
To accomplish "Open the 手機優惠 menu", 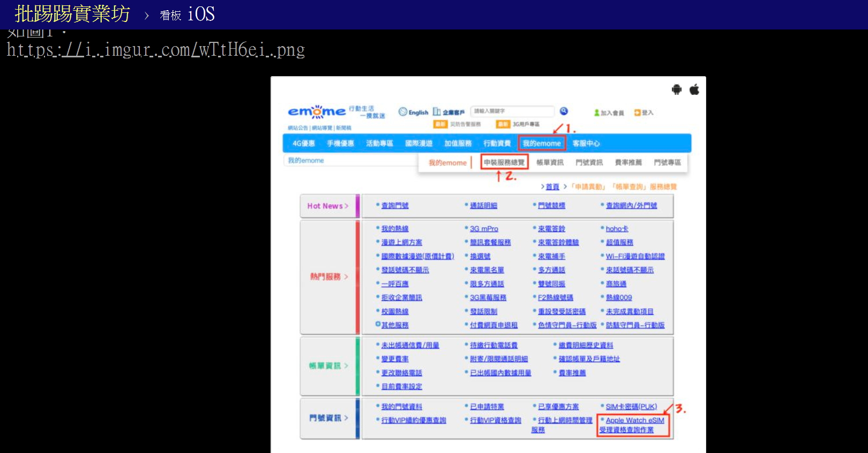I will pyautogui.click(x=341, y=144).
